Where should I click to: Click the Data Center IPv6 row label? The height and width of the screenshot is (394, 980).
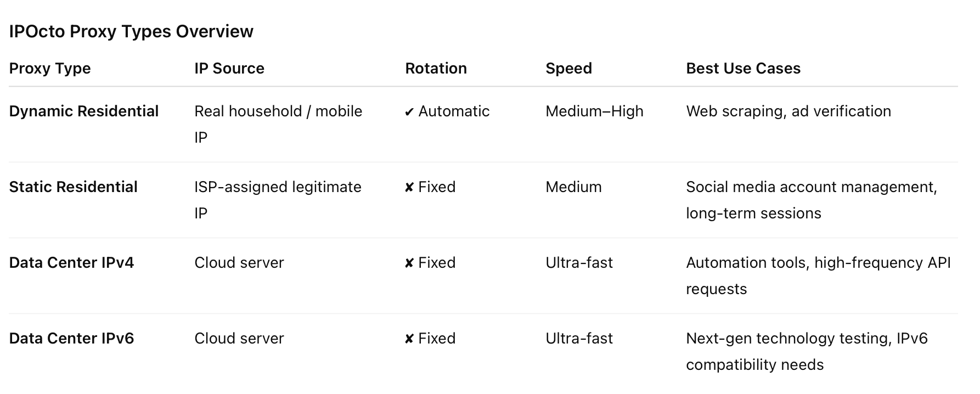[x=71, y=339]
